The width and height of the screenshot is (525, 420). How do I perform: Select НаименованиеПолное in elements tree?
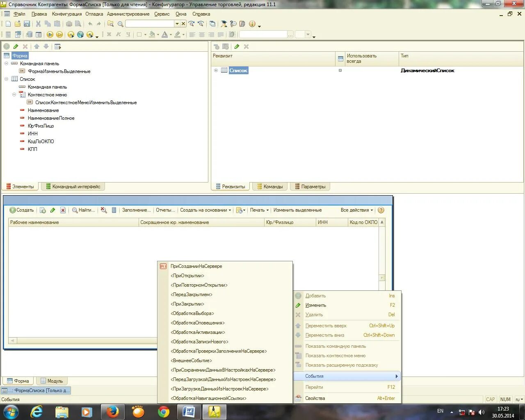[51, 118]
